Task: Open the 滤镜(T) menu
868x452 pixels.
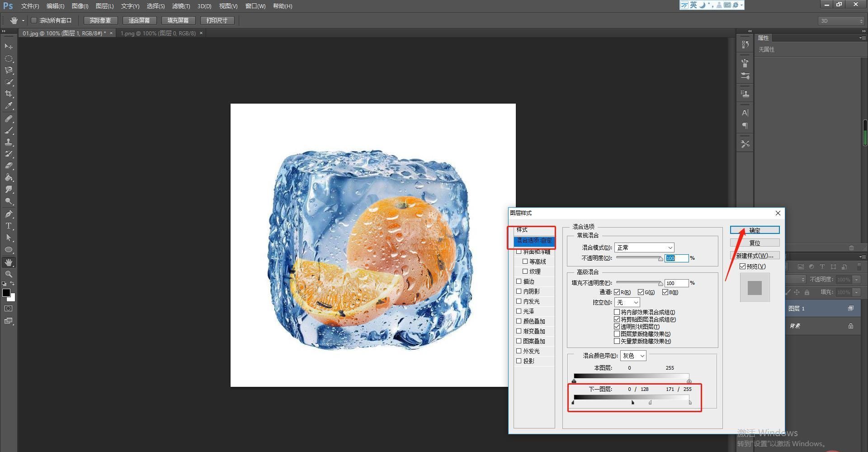Action: click(x=181, y=6)
